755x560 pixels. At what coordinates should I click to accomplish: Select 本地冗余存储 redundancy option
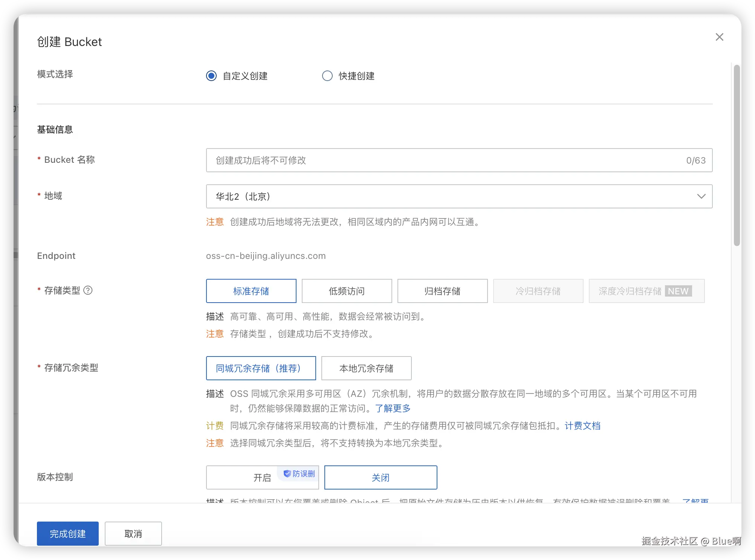366,368
